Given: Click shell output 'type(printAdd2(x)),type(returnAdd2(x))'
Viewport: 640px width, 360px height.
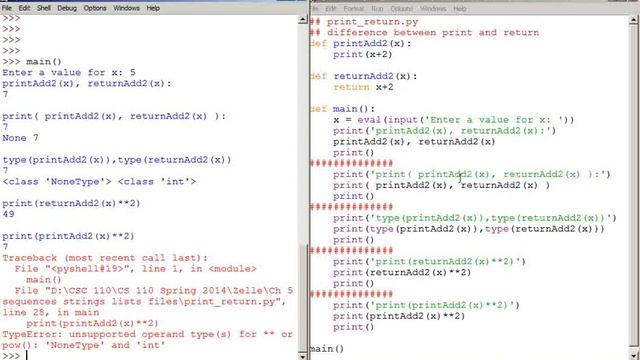Looking at the screenshot, I should coord(117,160).
